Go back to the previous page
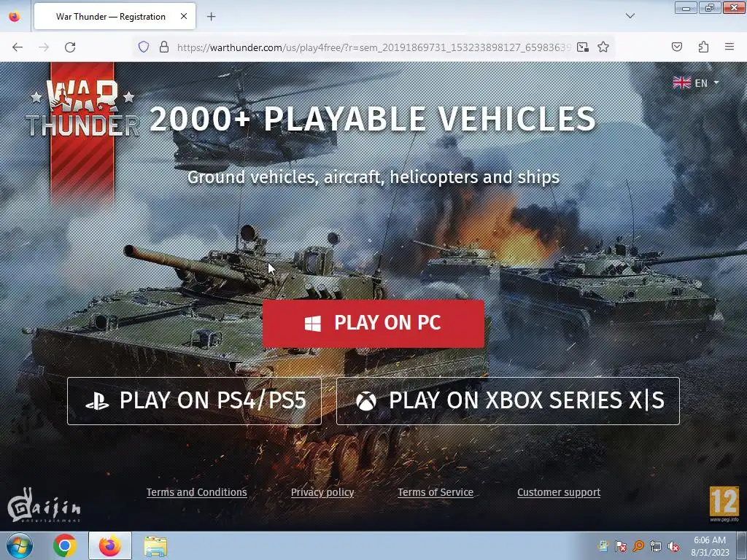 pos(18,47)
